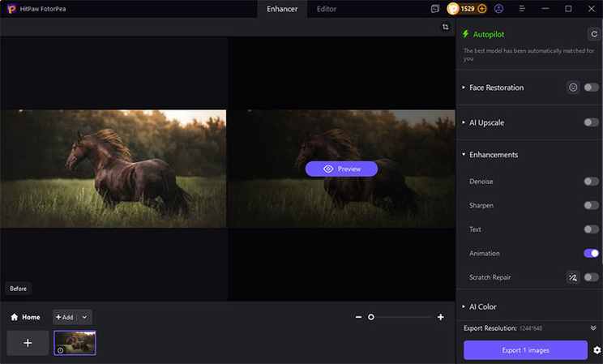Click the zoom slider handle
This screenshot has width=603, height=364.
(x=370, y=317)
